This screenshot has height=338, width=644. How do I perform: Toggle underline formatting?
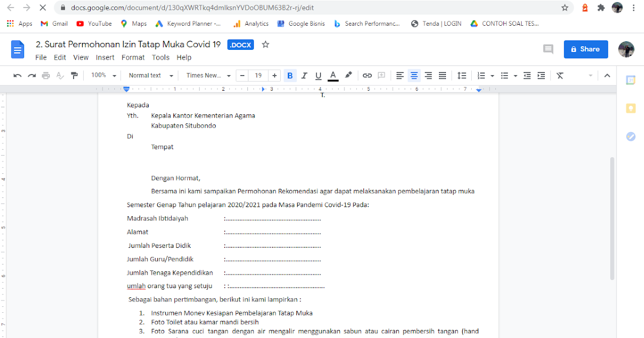tap(318, 76)
